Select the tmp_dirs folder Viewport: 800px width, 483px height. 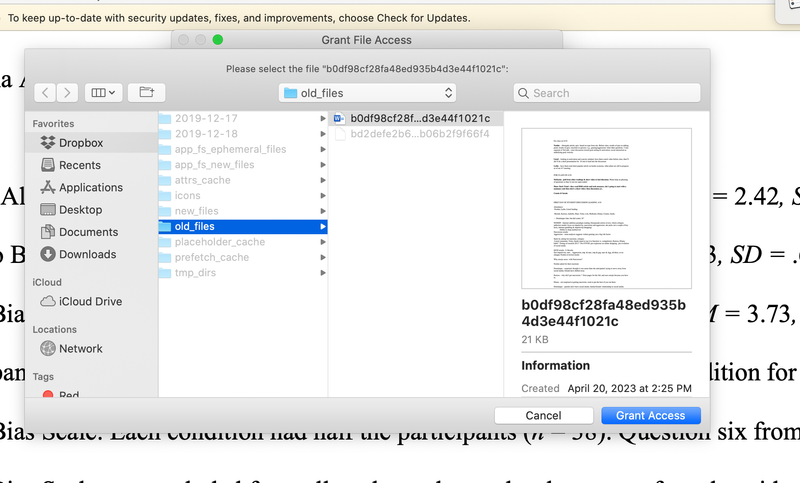[243, 273]
